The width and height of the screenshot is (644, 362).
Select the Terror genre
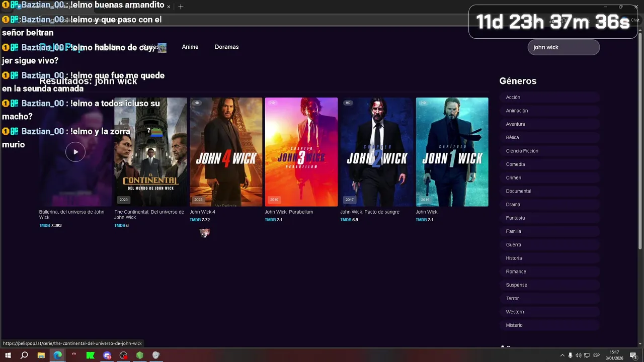coord(549,299)
